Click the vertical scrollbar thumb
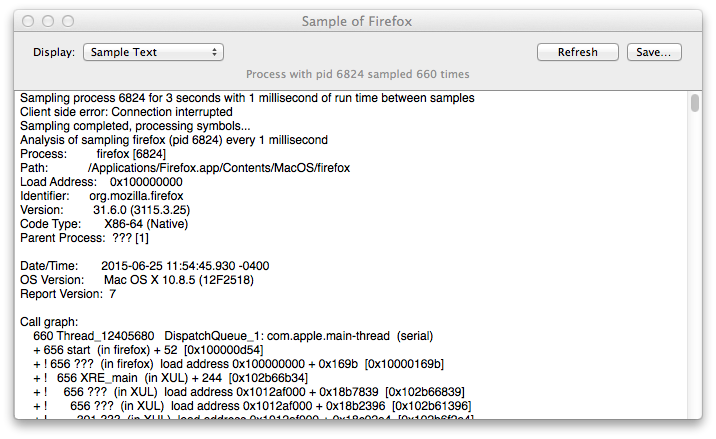The height and width of the screenshot is (439, 716). pos(695,103)
